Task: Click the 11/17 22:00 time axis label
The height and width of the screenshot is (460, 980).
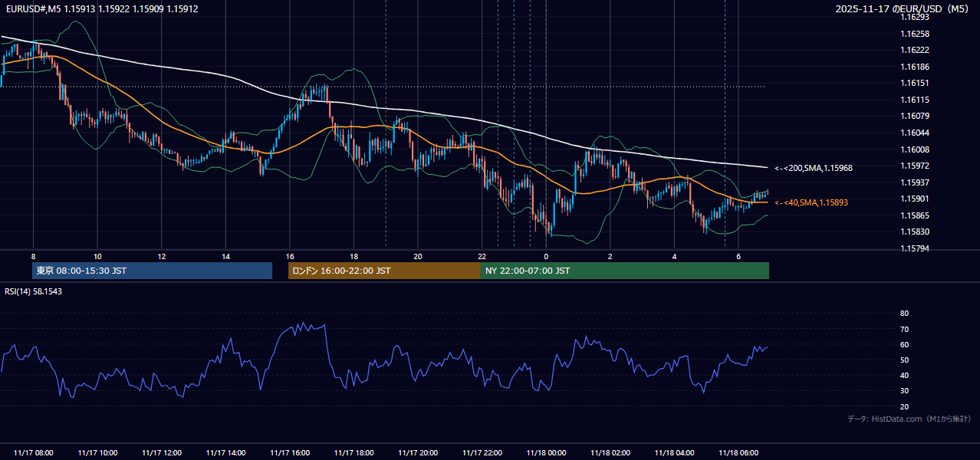Action: tap(482, 453)
